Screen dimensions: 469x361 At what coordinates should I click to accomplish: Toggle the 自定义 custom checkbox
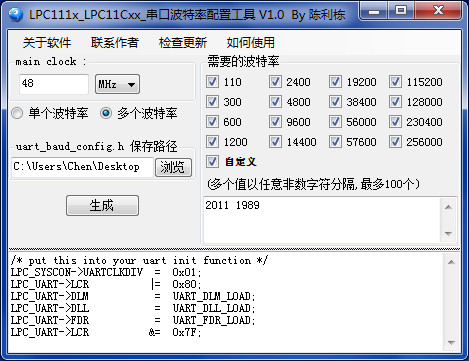pyautogui.click(x=212, y=162)
